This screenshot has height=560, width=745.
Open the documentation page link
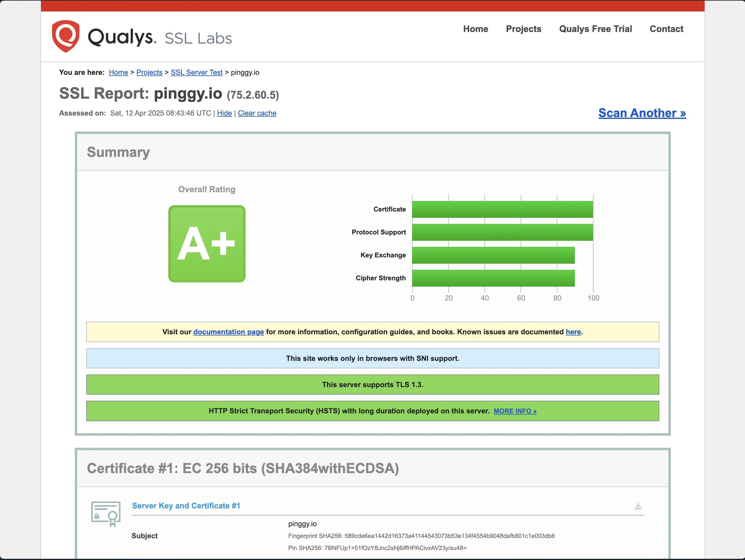point(228,332)
